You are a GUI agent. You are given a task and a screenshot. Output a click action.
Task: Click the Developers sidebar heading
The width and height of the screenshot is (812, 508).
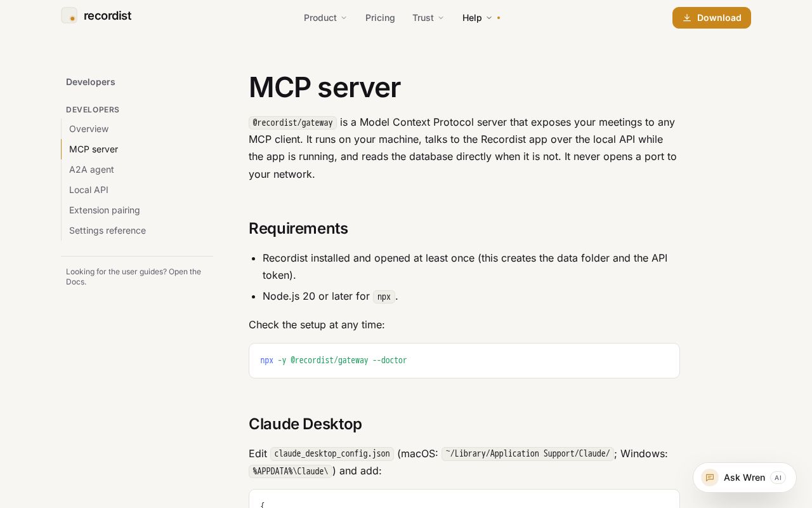click(91, 82)
